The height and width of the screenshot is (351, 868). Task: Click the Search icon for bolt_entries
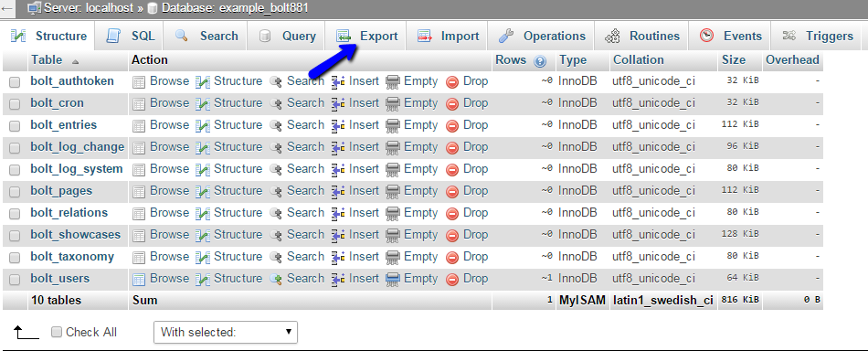pyautogui.click(x=276, y=125)
